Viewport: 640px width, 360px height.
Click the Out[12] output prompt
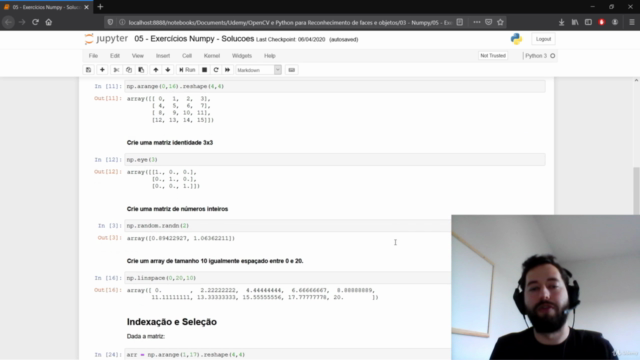click(108, 172)
